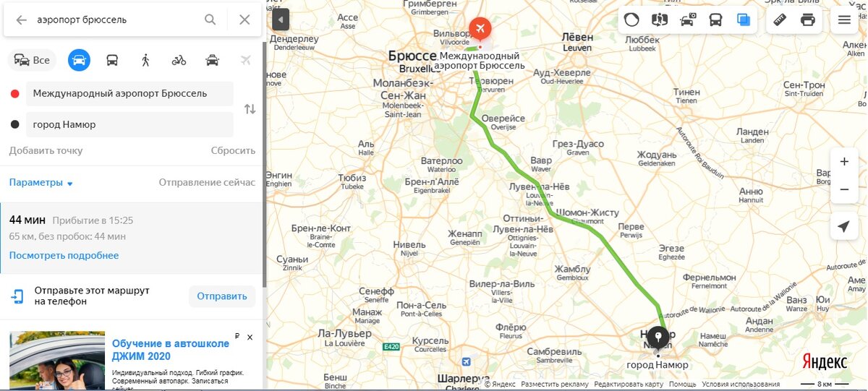Toggle street panoramas layer on map
Screen dimensions: 868x391
pyautogui.click(x=660, y=20)
